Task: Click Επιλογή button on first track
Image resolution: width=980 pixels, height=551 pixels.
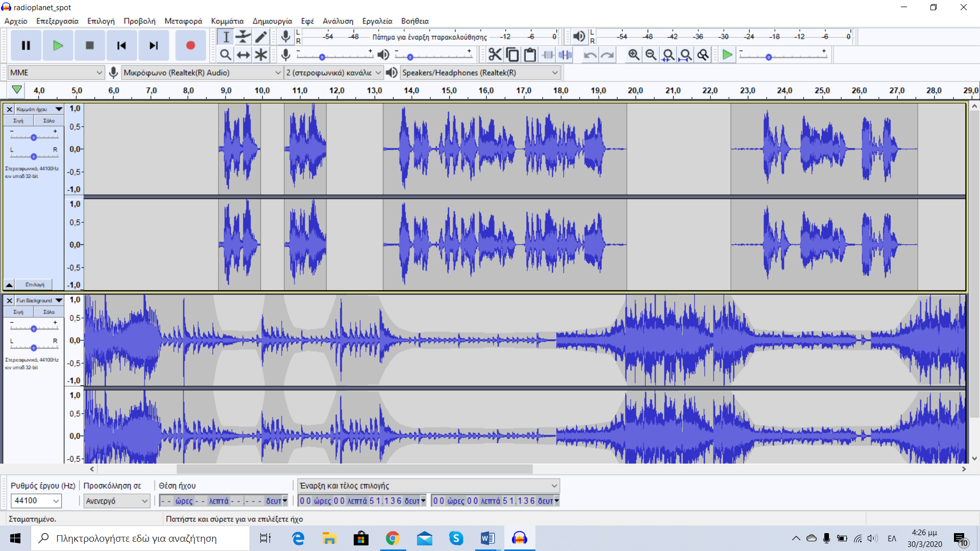Action: (35, 285)
